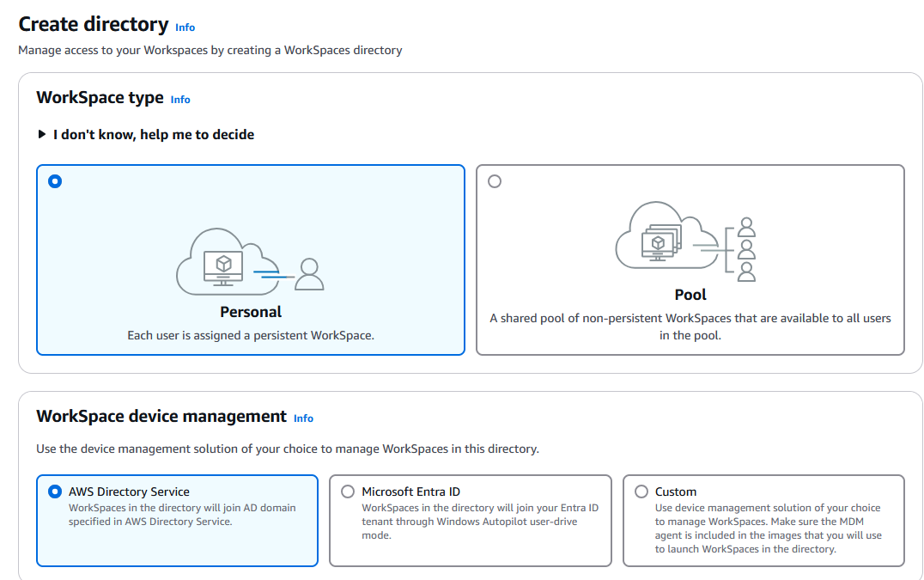Click the "Microsoft Entra ID" option label
Viewport: 924px width, 580px height.
(410, 491)
